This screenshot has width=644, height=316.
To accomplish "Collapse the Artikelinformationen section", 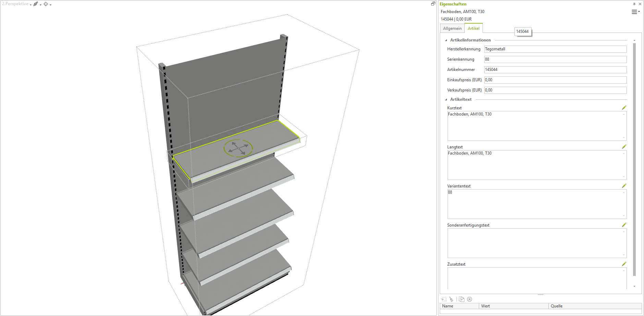I will [x=446, y=40].
